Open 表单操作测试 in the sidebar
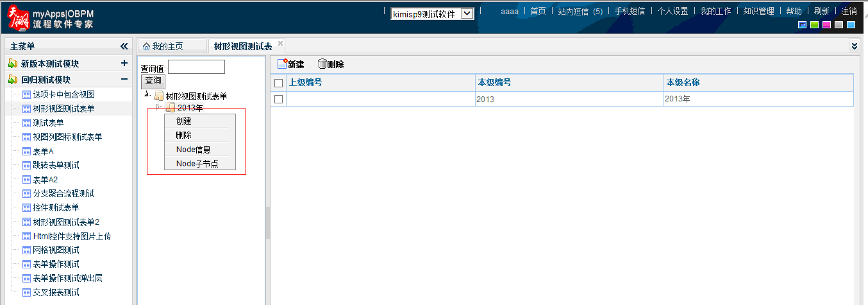The image size is (868, 305). pyautogui.click(x=56, y=264)
